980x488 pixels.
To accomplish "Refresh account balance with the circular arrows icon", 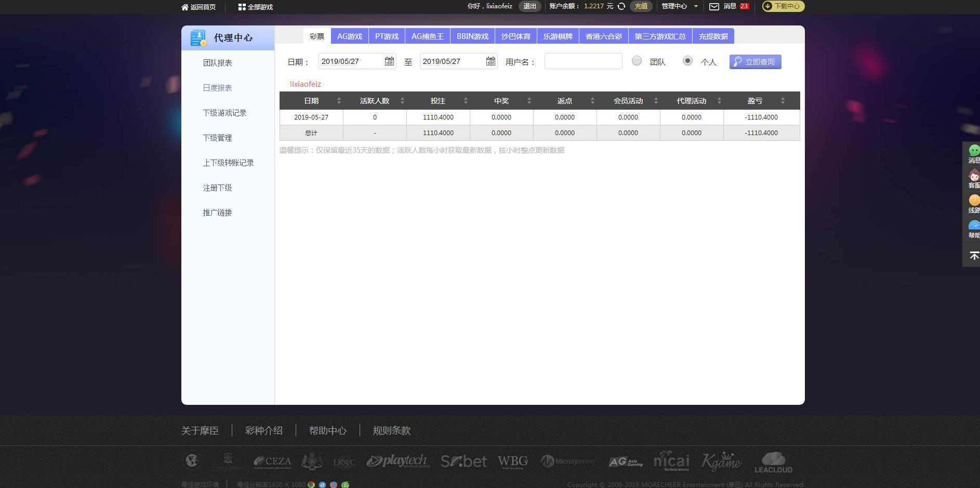I will pyautogui.click(x=620, y=6).
